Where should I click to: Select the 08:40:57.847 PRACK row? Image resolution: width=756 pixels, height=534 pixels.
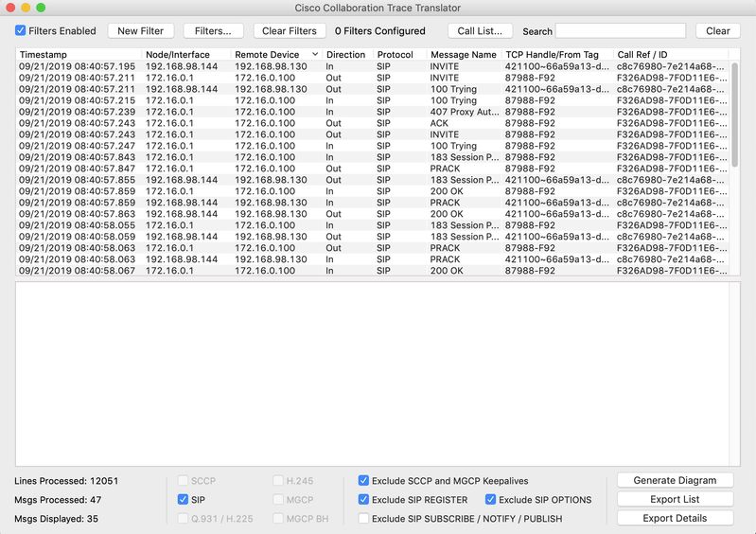tap(372, 169)
